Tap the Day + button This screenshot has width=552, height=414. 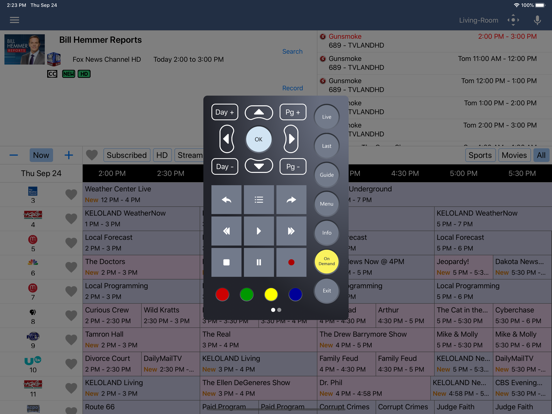click(x=225, y=112)
